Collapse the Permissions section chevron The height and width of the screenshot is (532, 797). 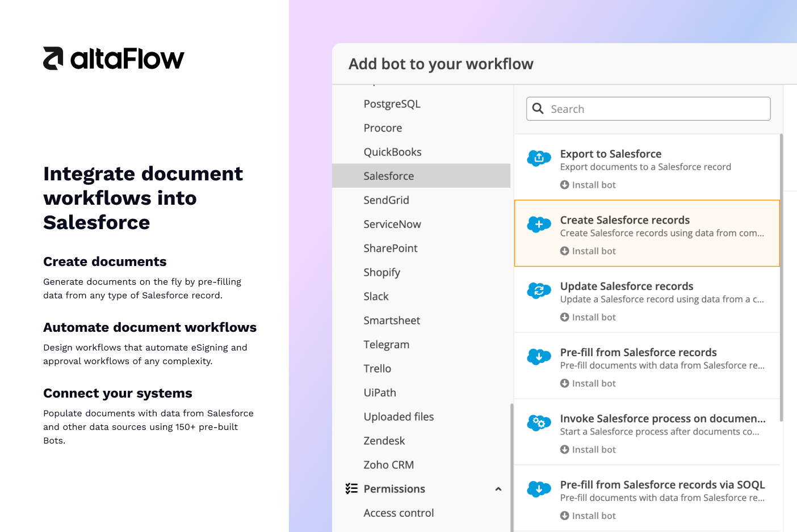click(x=498, y=489)
